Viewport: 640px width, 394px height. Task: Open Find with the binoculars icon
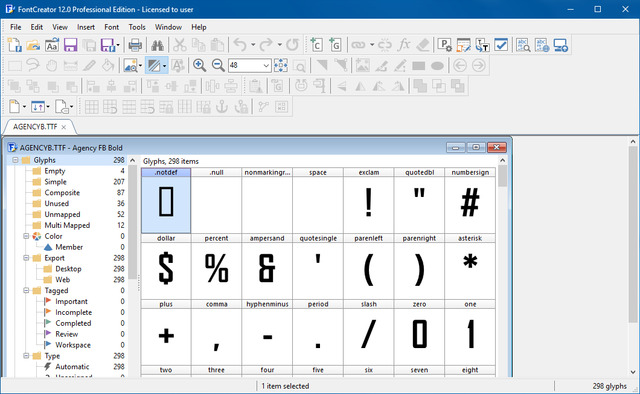158,45
